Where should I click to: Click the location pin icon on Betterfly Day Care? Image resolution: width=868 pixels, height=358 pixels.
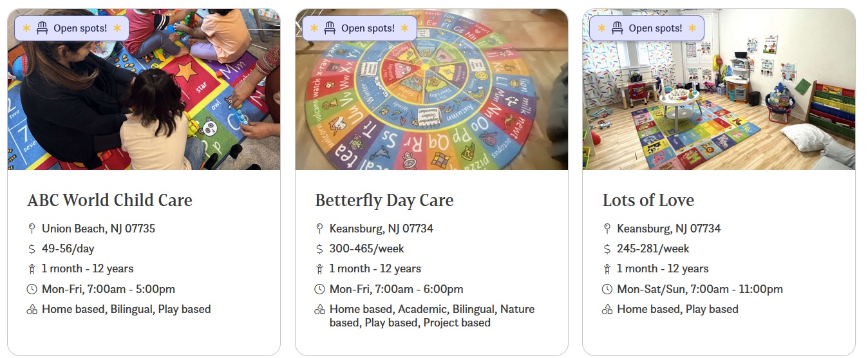pyautogui.click(x=319, y=229)
